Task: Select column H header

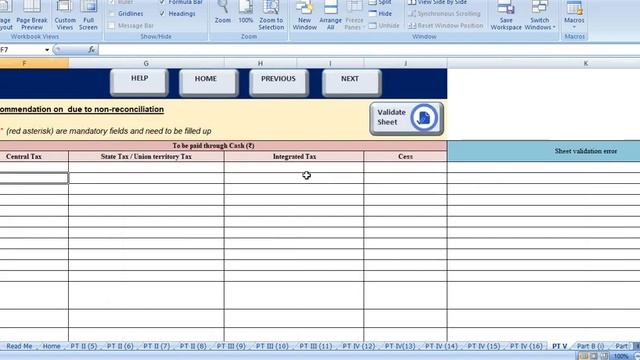Action: pos(260,63)
